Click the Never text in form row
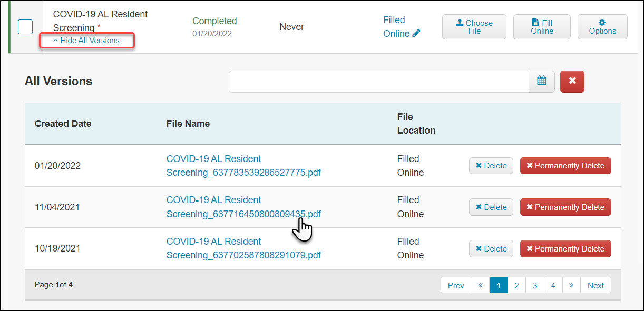644x311 pixels. click(x=292, y=27)
